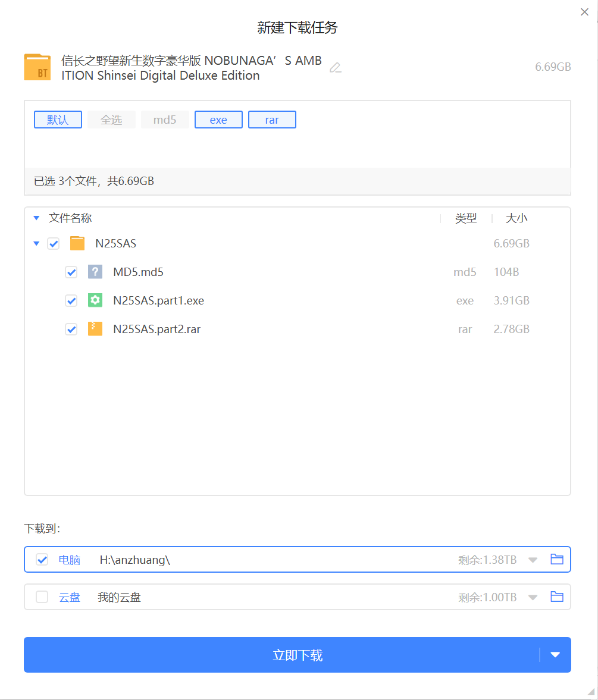Click the 2.78GB size value
Viewport: 598px width, 700px height.
click(511, 329)
